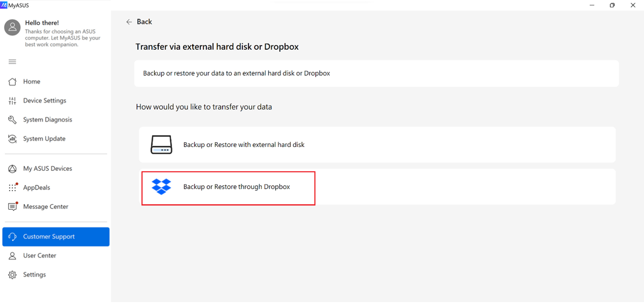
Task: Click the Device Settings sliders icon
Action: (13, 101)
